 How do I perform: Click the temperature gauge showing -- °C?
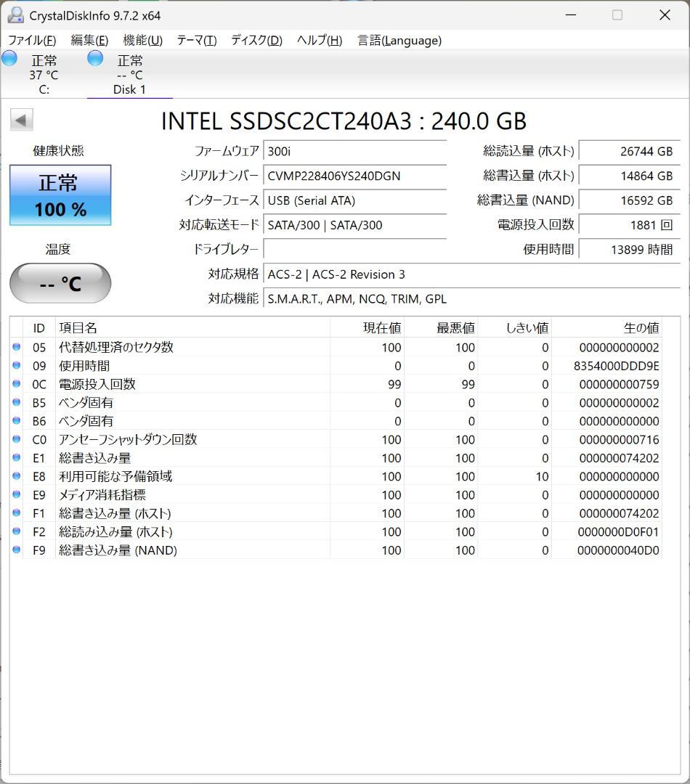[x=59, y=282]
